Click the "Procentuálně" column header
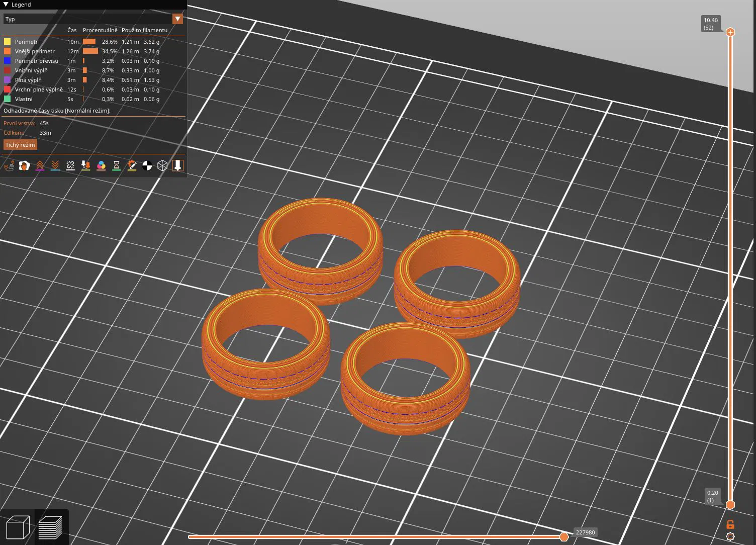Viewport: 756px width, 545px height. point(100,30)
